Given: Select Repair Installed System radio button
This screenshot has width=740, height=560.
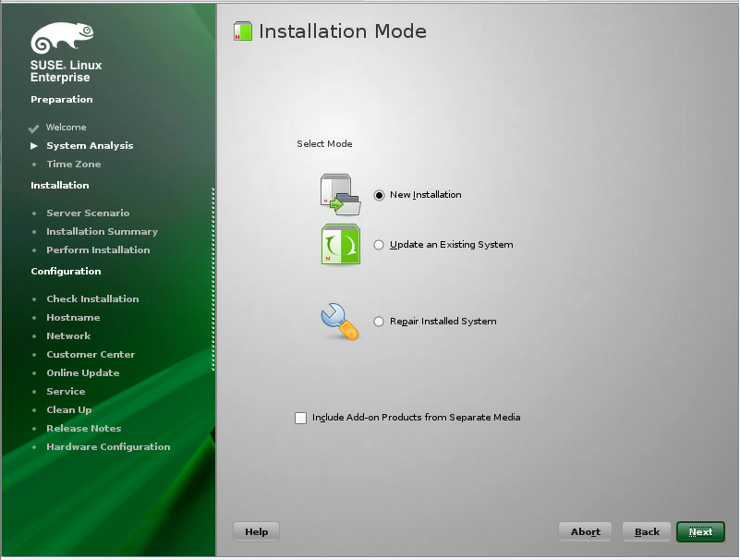Looking at the screenshot, I should tap(379, 322).
